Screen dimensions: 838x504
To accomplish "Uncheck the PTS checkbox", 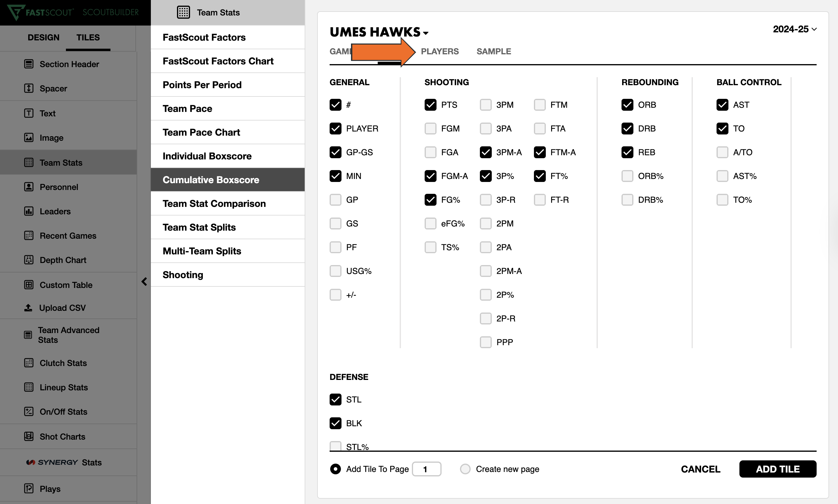I will click(430, 104).
